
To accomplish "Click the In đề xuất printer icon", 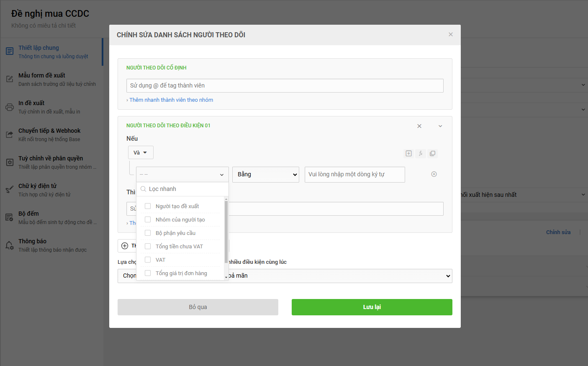I will click(10, 107).
